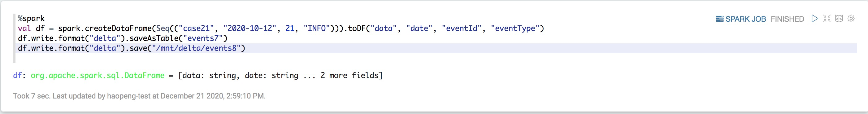
Task: Open paragraph settings gear menu
Action: point(852,19)
